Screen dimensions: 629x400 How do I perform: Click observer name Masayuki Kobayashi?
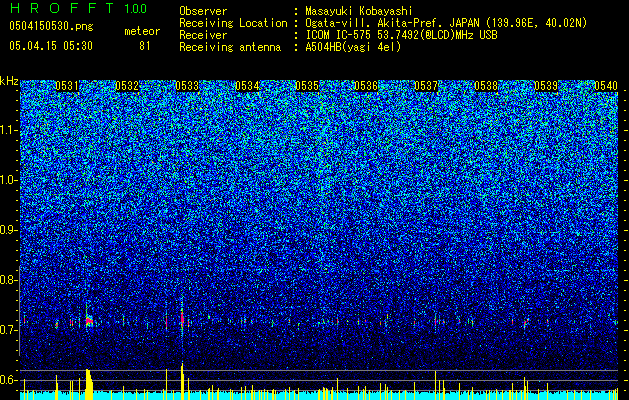[x=359, y=11]
